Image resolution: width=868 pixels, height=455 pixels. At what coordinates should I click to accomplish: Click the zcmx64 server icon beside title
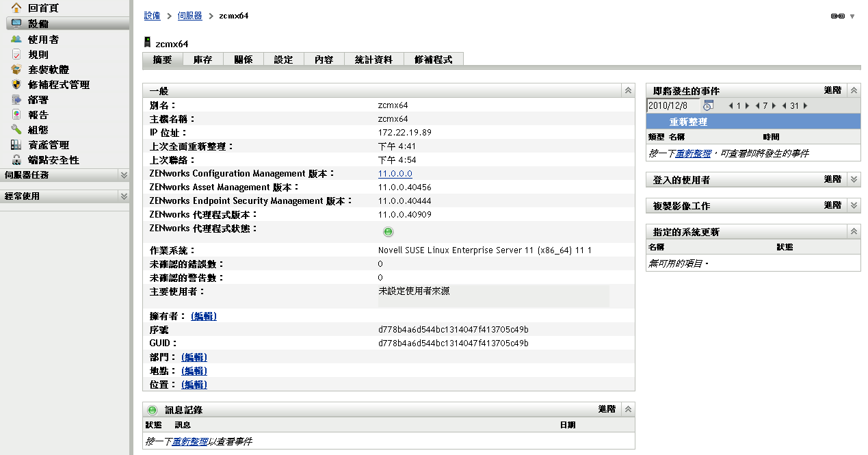click(147, 43)
